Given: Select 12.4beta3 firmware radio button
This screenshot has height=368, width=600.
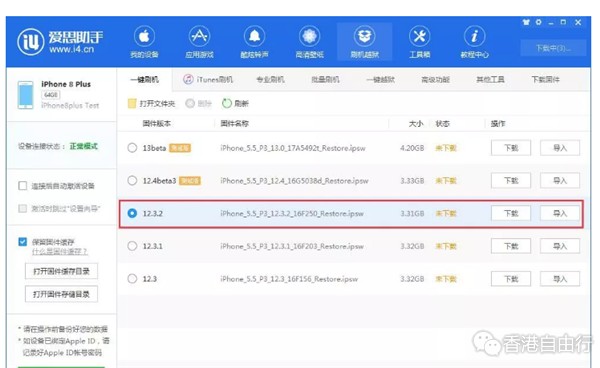Looking at the screenshot, I should click(x=132, y=181).
